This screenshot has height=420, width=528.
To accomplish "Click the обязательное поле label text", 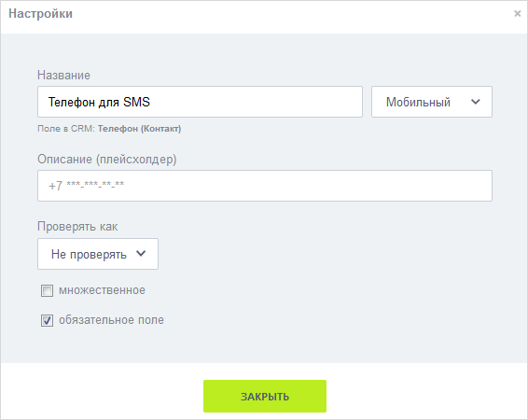I will tap(111, 320).
